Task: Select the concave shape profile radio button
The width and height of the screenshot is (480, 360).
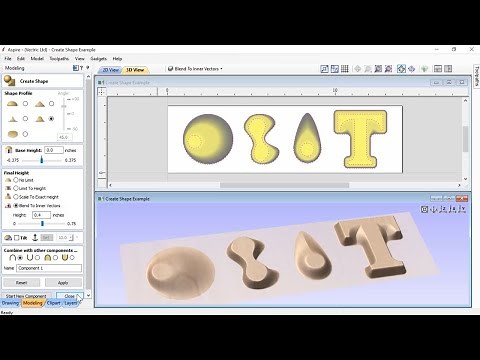Action: click(x=25, y=119)
